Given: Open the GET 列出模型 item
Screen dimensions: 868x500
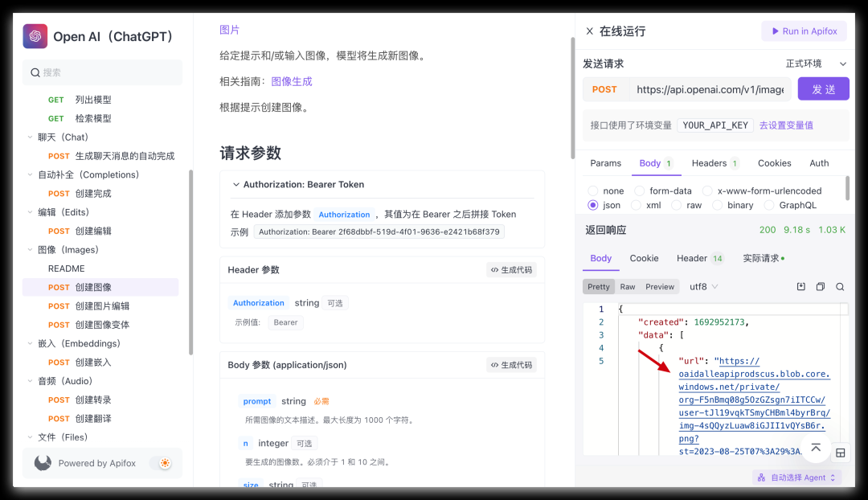Looking at the screenshot, I should click(x=100, y=100).
